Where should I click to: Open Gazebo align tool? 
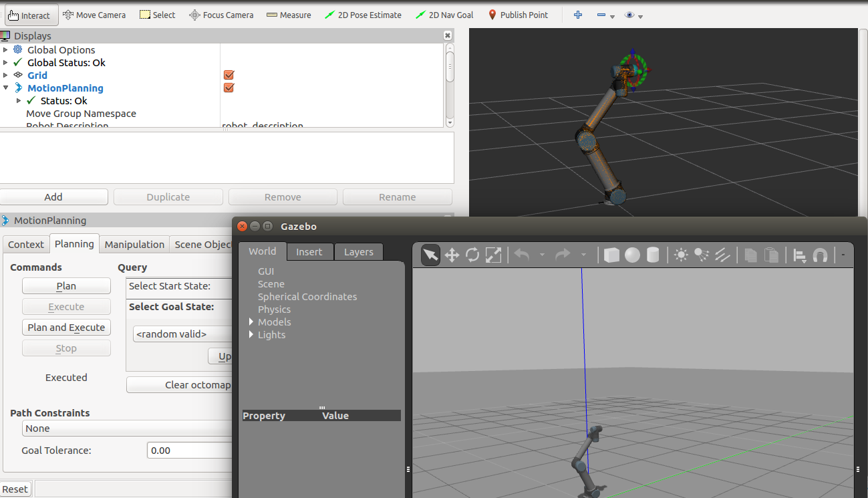click(799, 255)
